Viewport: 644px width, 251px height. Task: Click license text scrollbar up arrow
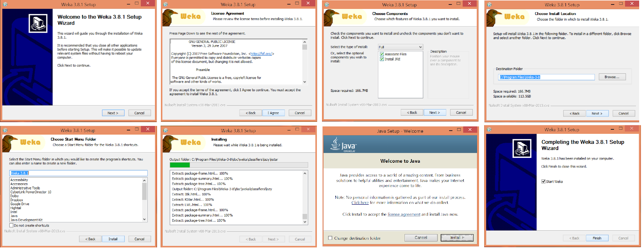tap(305, 42)
